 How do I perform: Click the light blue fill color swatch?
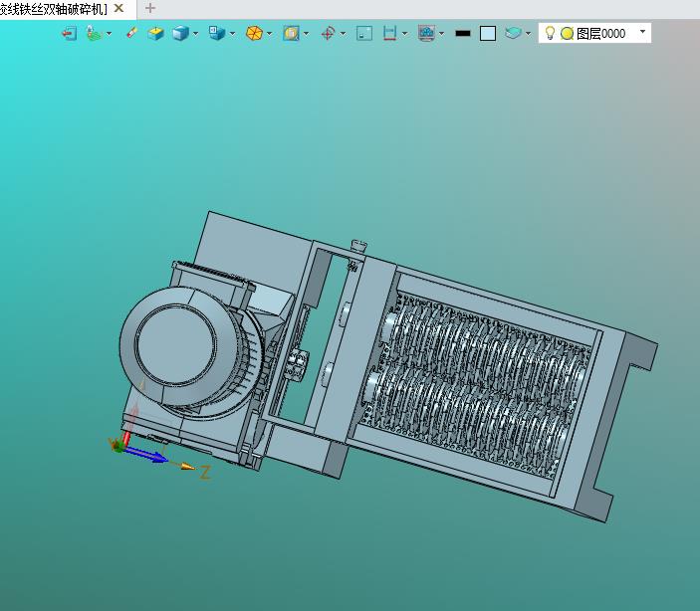pos(488,33)
